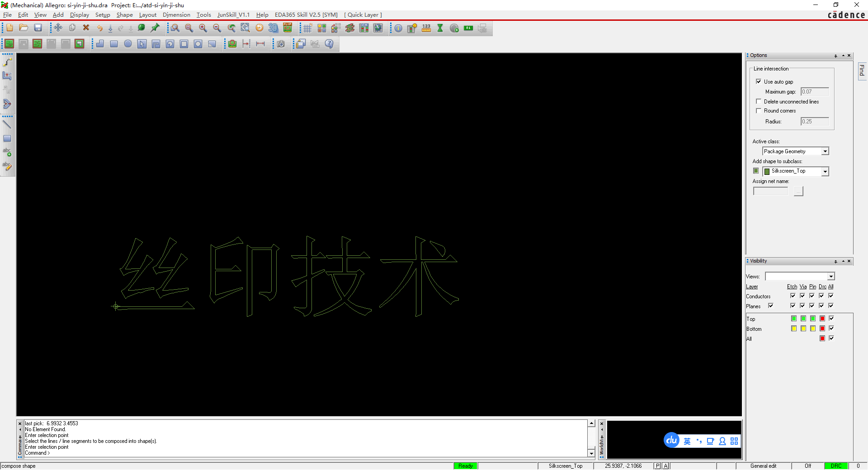868x470 pixels.
Task: Open the EDA365 Skill V2.5 menu
Action: [306, 15]
